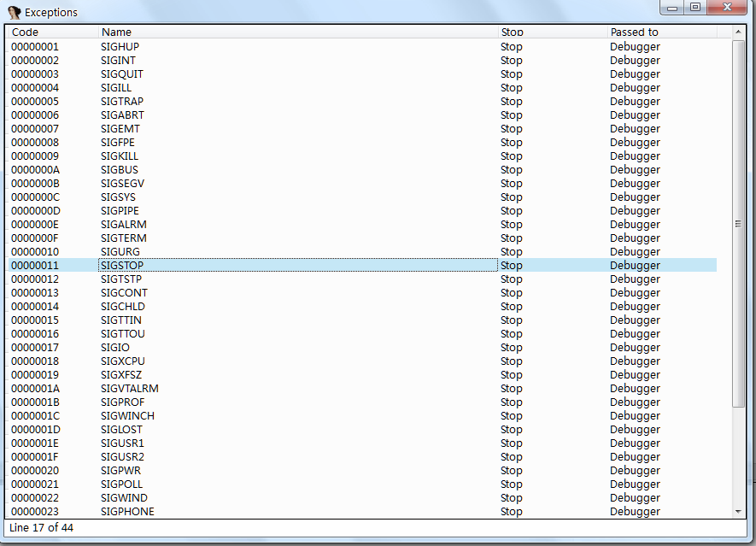Select the SIGTTIN exception name
Screen dimensions: 756x546
click(121, 320)
